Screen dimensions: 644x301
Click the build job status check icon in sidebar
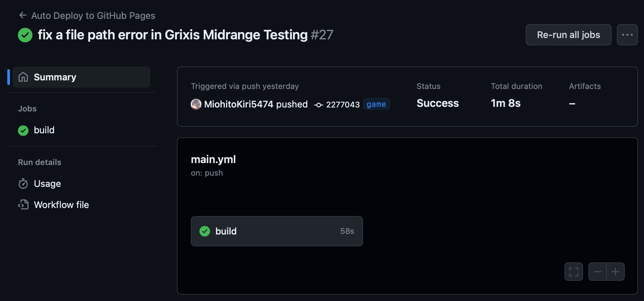[23, 131]
